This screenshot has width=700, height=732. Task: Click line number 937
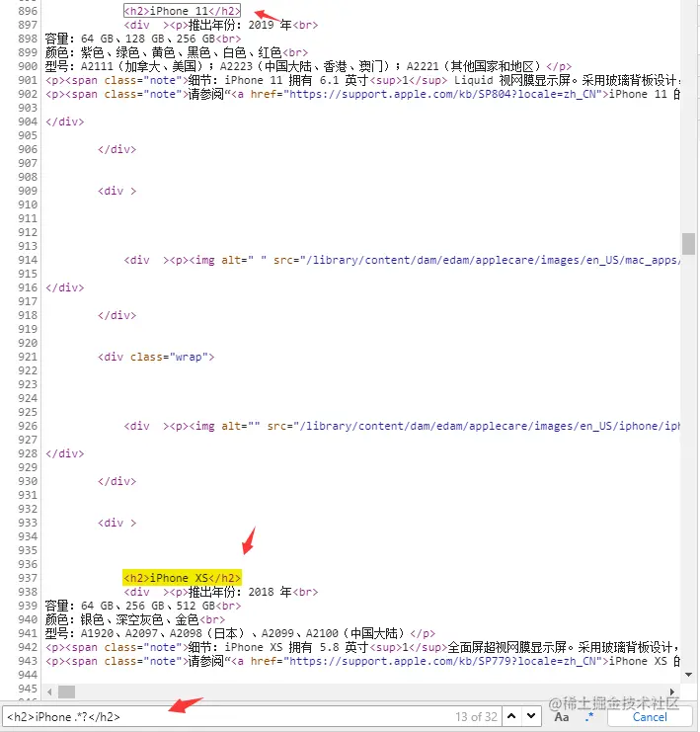tap(28, 578)
